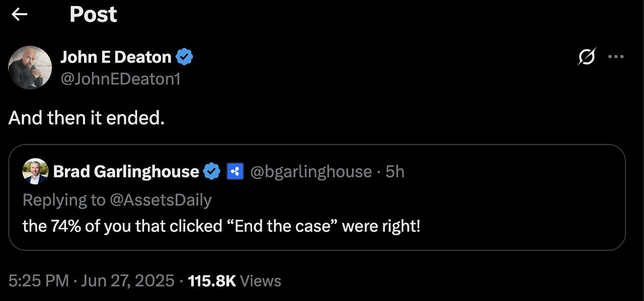Click the 5h timestamp on quoted post
This screenshot has height=301, width=644.
[395, 172]
